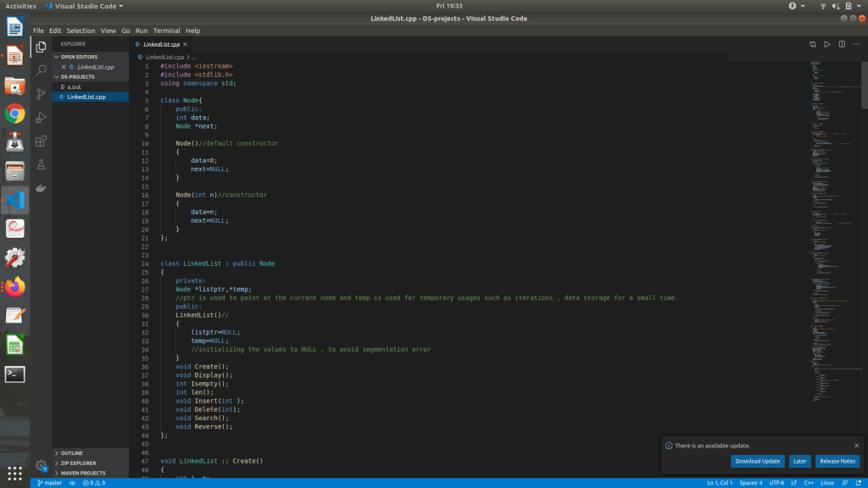Open the editor's More Actions ellipsis

pos(856,44)
